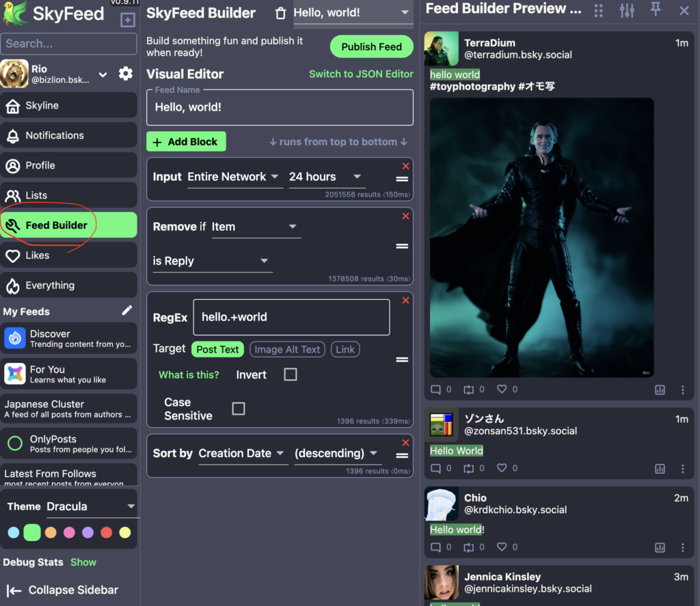Open stats icon on ゾンさん's post

click(660, 469)
